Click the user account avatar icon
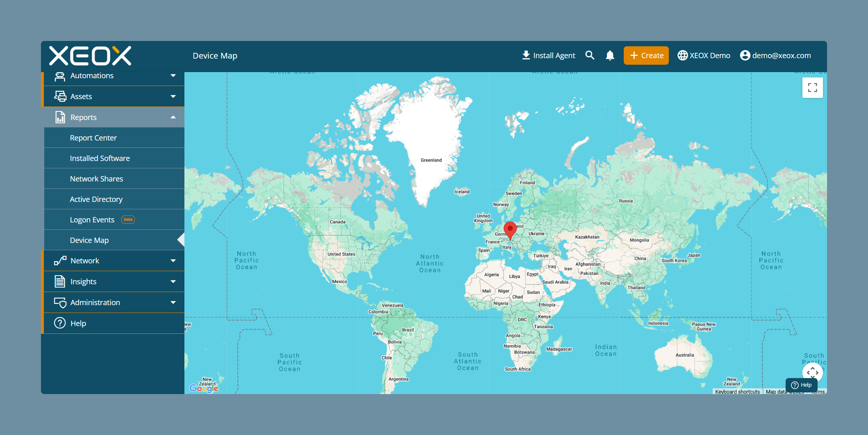The image size is (868, 435). [745, 55]
